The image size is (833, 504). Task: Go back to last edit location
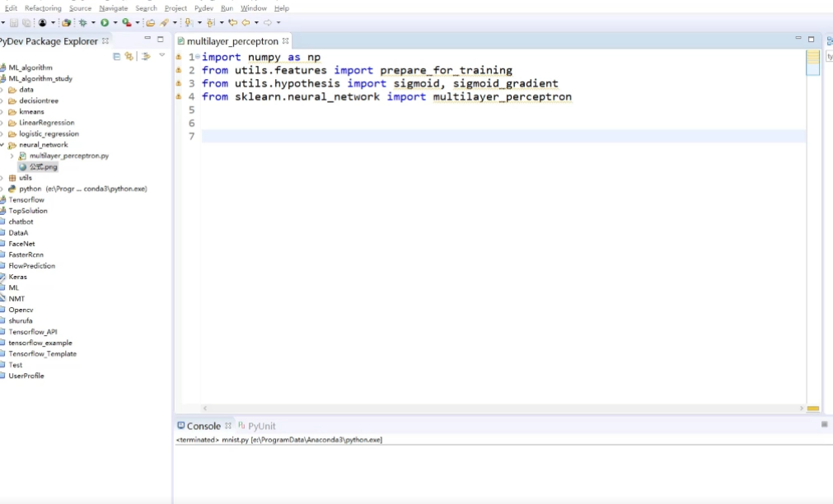[x=232, y=23]
